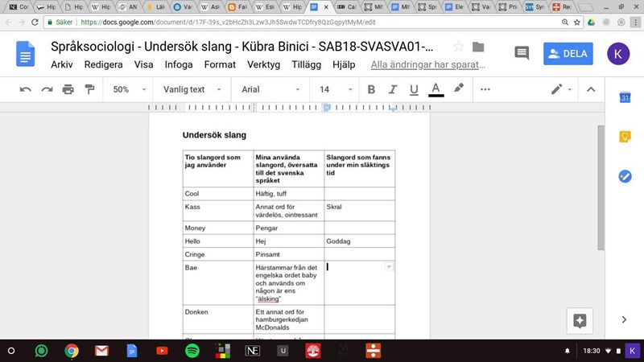Click the blue DELA share button
Viewport: 644px width, 362px height.
pos(568,54)
